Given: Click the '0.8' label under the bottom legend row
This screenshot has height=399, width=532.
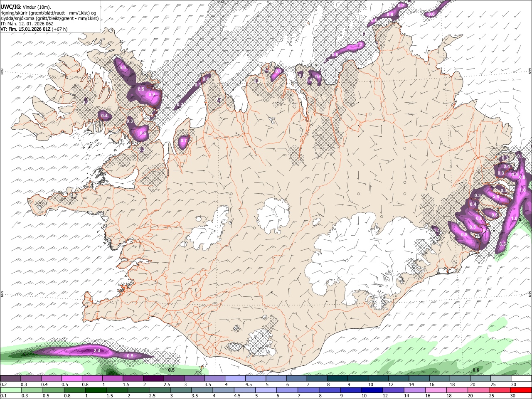Looking at the screenshot, I should (67, 396).
